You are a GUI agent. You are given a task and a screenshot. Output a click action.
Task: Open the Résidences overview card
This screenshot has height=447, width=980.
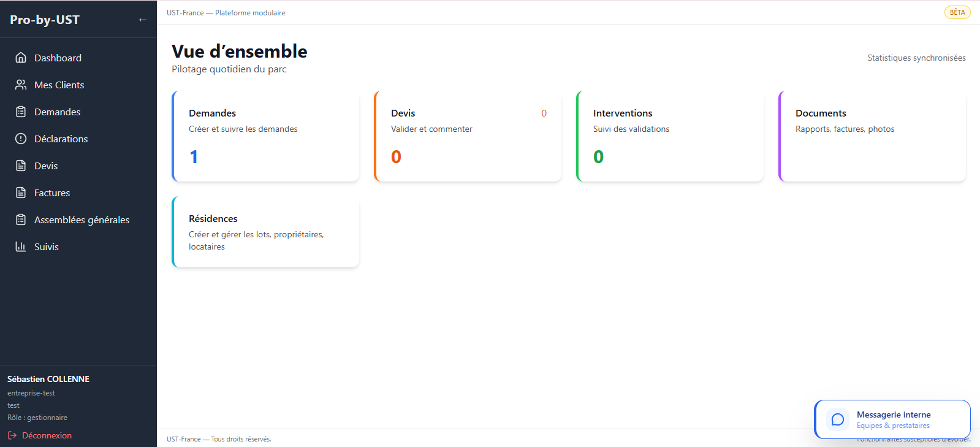265,232
